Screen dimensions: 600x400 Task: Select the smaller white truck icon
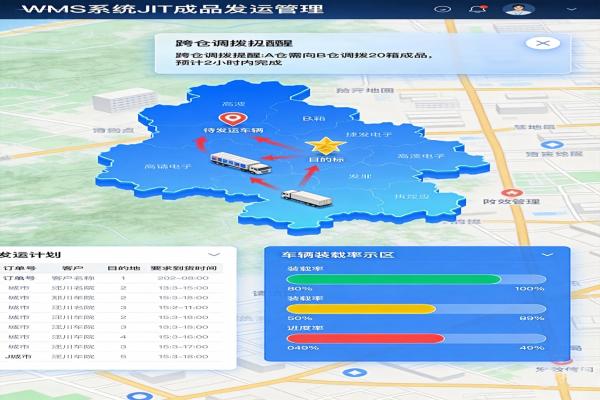point(307,198)
